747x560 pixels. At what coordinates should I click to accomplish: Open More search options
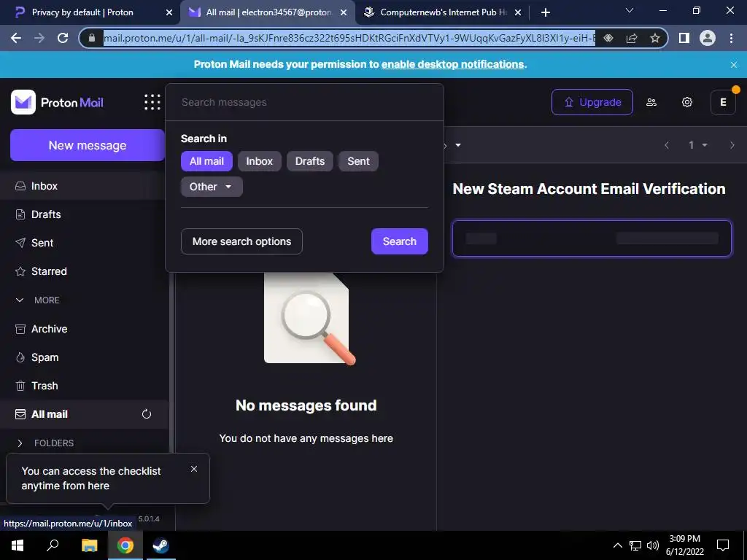pos(241,241)
